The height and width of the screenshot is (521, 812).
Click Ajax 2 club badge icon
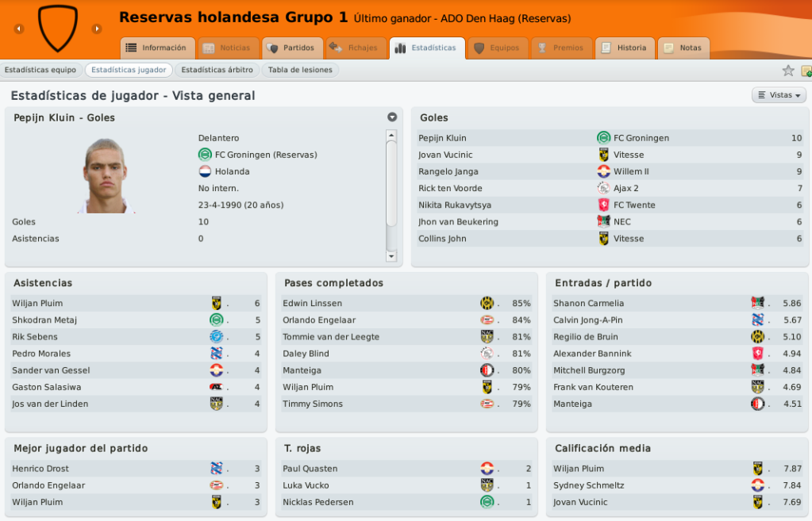coord(603,188)
